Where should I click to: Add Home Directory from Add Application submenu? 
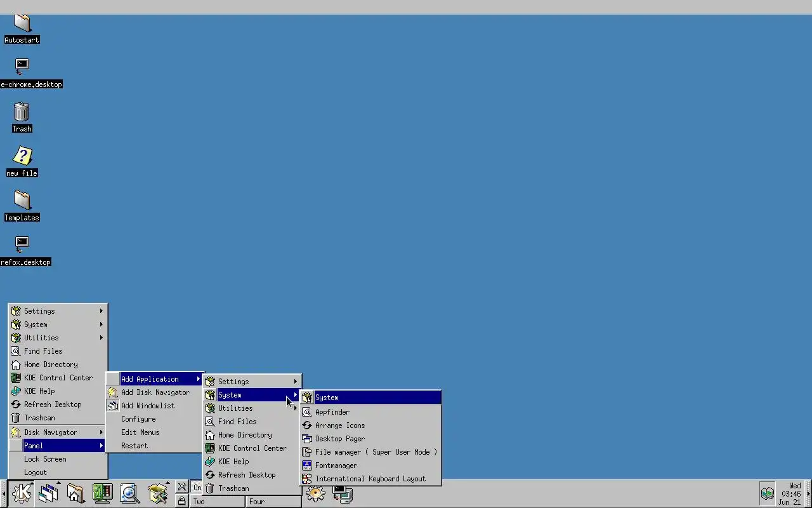pyautogui.click(x=252, y=435)
